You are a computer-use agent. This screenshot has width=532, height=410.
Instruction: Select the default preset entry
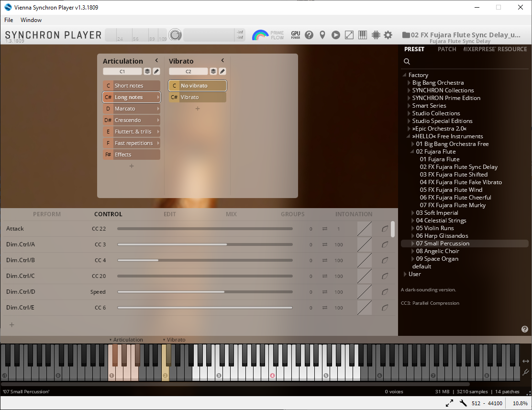422,266
